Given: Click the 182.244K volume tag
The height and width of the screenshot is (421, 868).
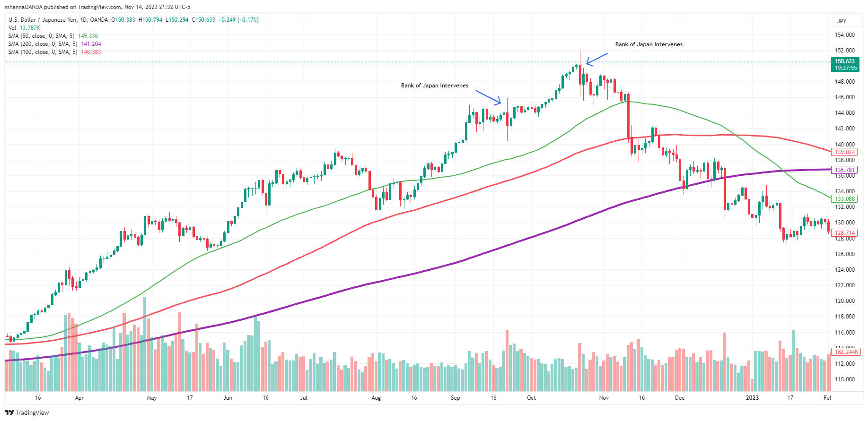Looking at the screenshot, I should [846, 352].
